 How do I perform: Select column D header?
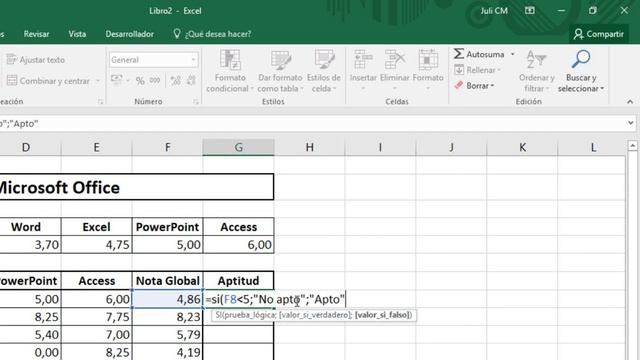(x=26, y=147)
